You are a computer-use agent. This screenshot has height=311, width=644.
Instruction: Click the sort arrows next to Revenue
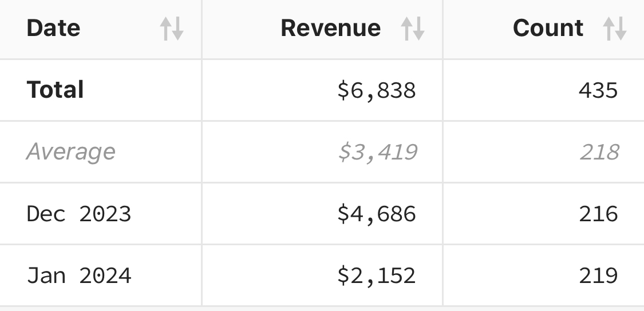coord(412,29)
